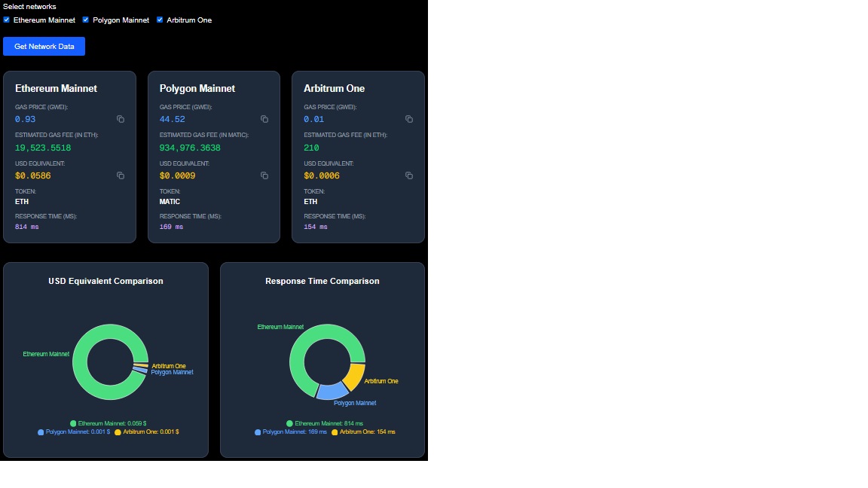Copy Arbitrum One gas price value
Screen dimensions: 868x488
tap(409, 120)
